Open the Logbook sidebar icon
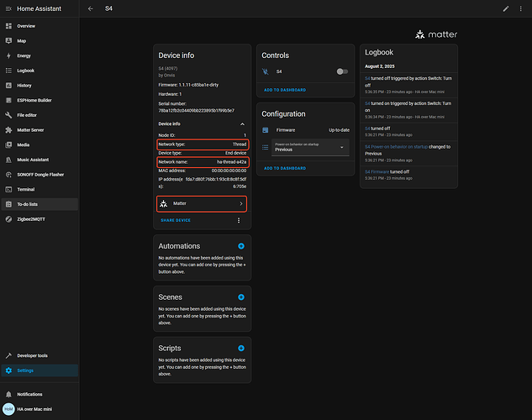 (x=8, y=71)
